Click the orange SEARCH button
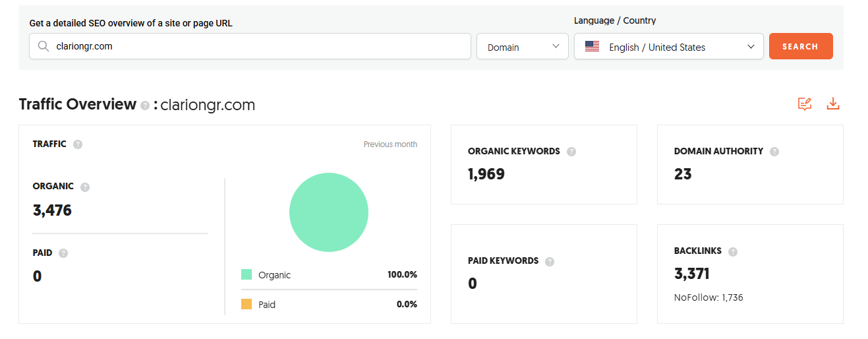The image size is (868, 339). 801,46
